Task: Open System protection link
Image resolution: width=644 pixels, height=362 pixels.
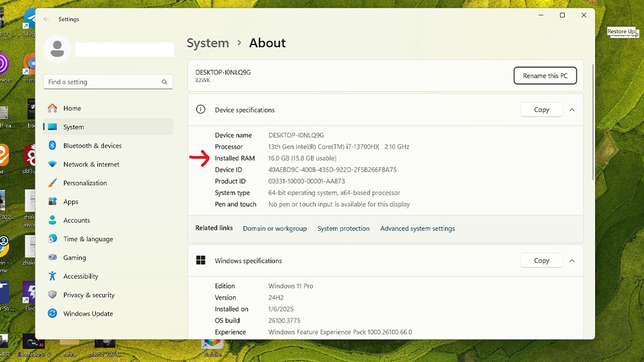Action: 343,229
